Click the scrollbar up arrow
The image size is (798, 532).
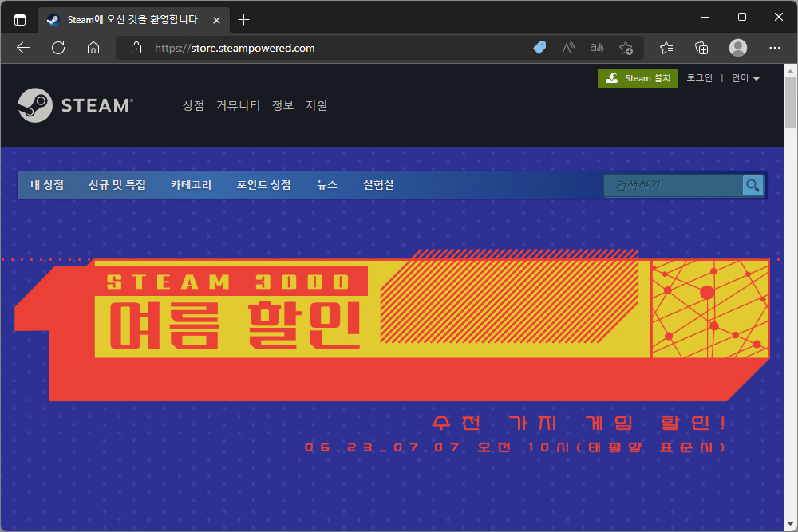(790, 69)
